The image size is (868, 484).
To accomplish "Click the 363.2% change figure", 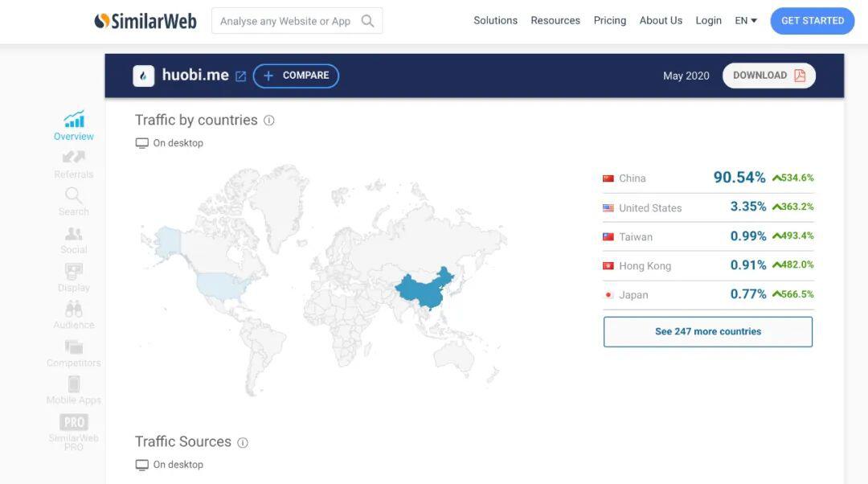I will pyautogui.click(x=793, y=207).
